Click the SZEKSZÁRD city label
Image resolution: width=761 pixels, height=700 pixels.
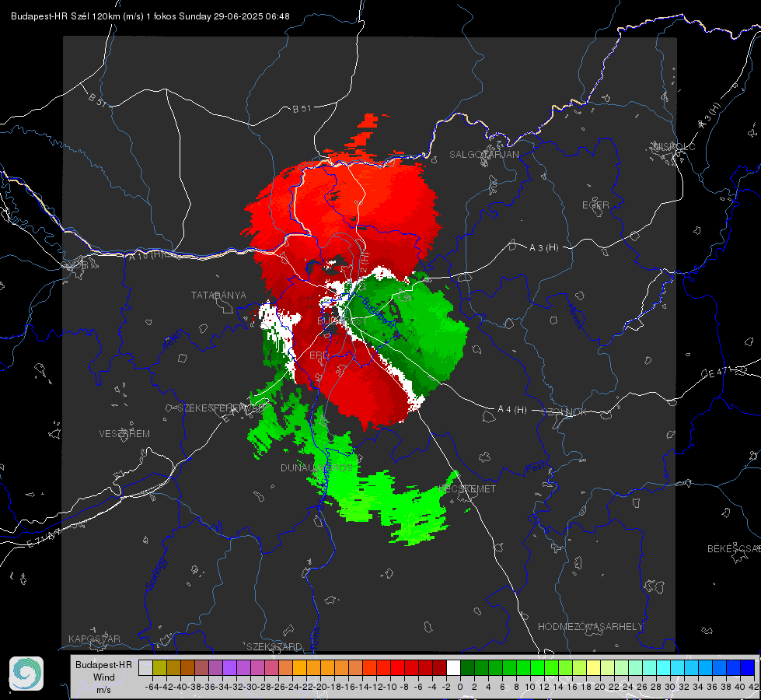274,646
